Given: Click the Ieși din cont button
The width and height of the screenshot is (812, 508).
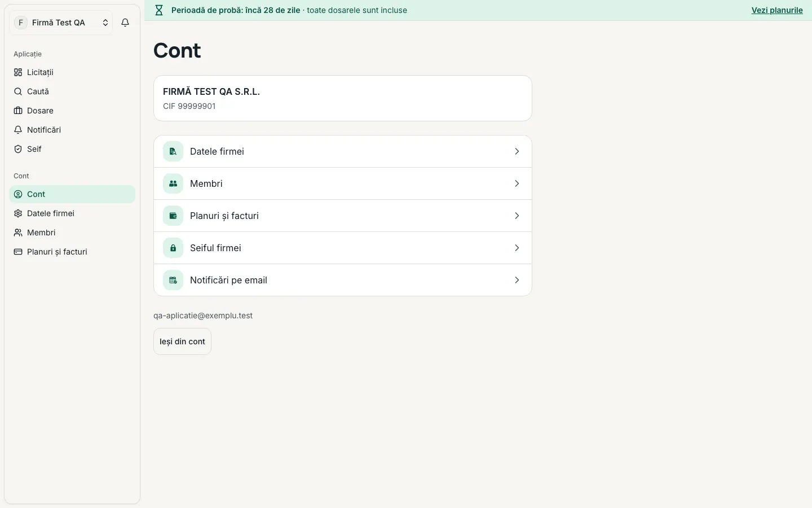Looking at the screenshot, I should pos(182,341).
